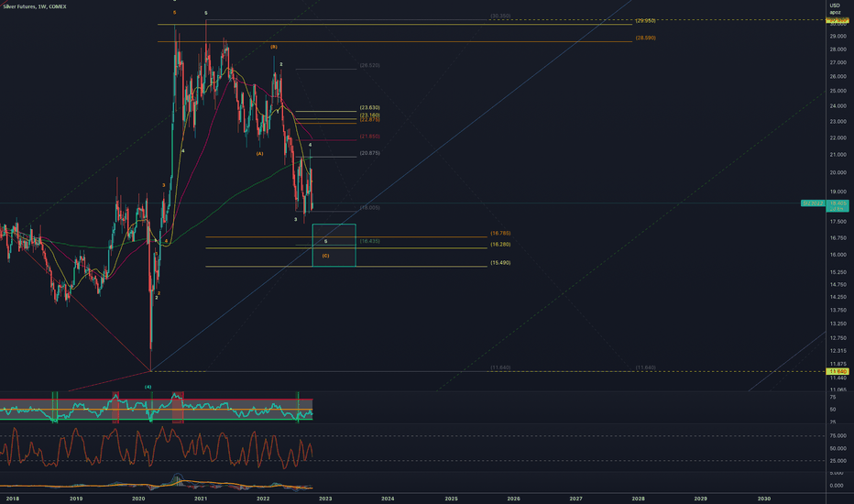Screen dimensions: 854x504
Task: Click 14.750 on the price axis
Action: click(838, 284)
